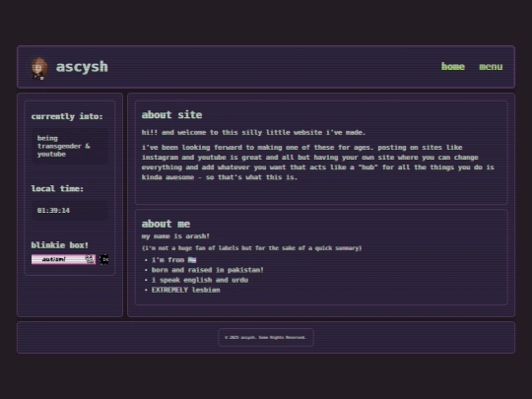Click the ascysh avatar image

[x=39, y=68]
